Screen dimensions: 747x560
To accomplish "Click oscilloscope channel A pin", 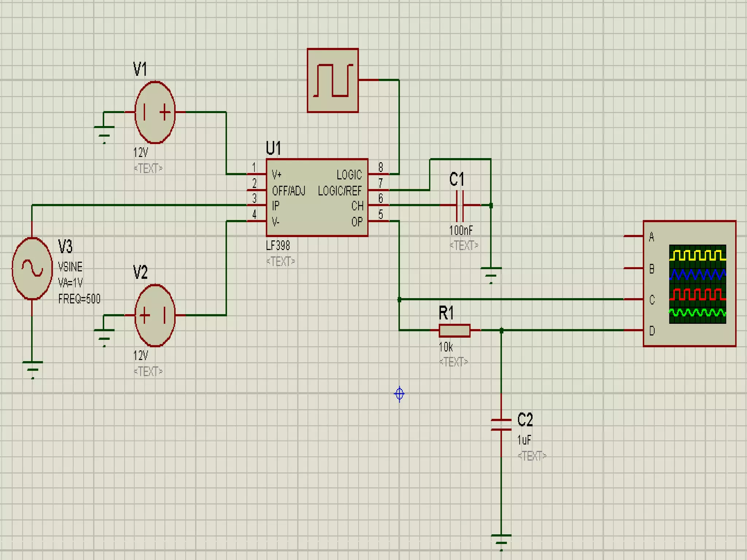I will [633, 236].
